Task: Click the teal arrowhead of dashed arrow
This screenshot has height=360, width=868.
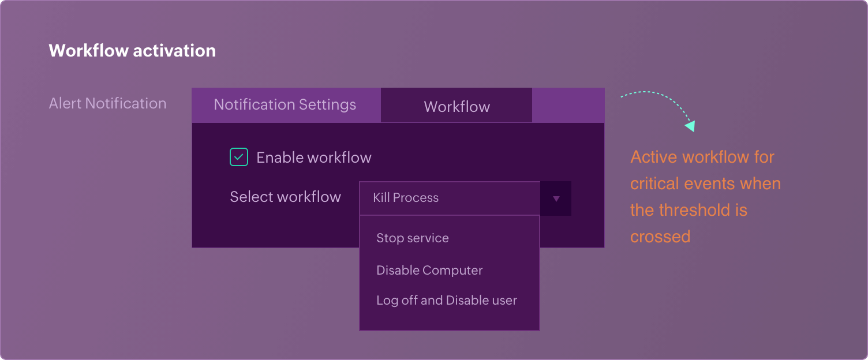Action: [690, 126]
